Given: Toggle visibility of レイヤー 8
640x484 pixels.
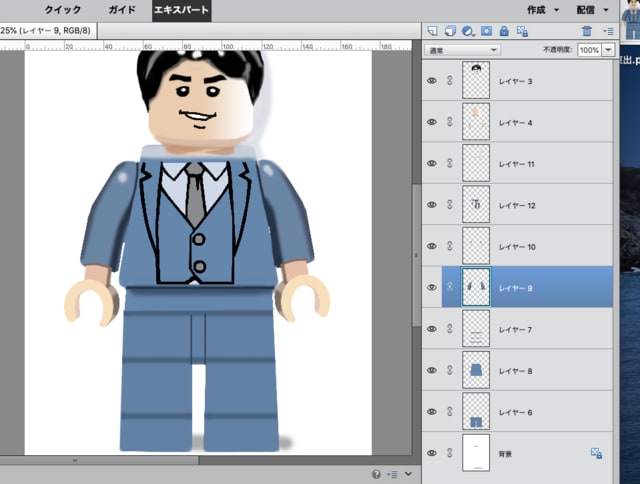Looking at the screenshot, I should click(x=432, y=370).
